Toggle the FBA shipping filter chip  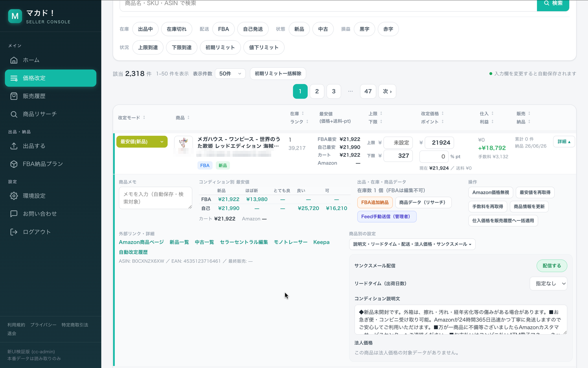(223, 29)
